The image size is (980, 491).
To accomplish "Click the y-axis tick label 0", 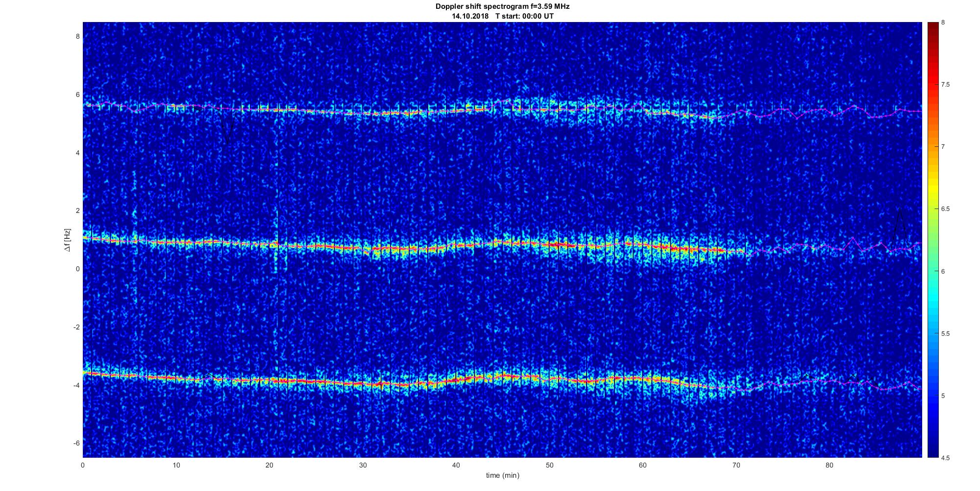I will 77,269.
